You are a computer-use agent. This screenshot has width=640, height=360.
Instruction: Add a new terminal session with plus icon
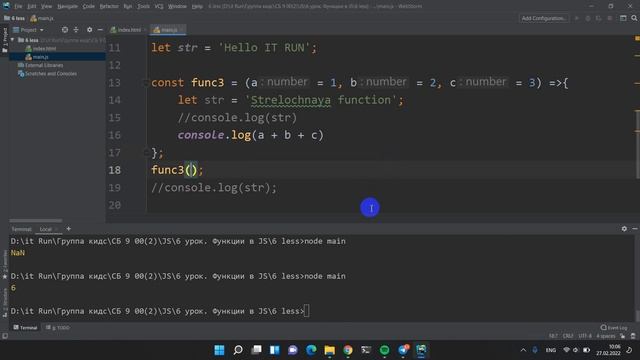click(x=69, y=229)
